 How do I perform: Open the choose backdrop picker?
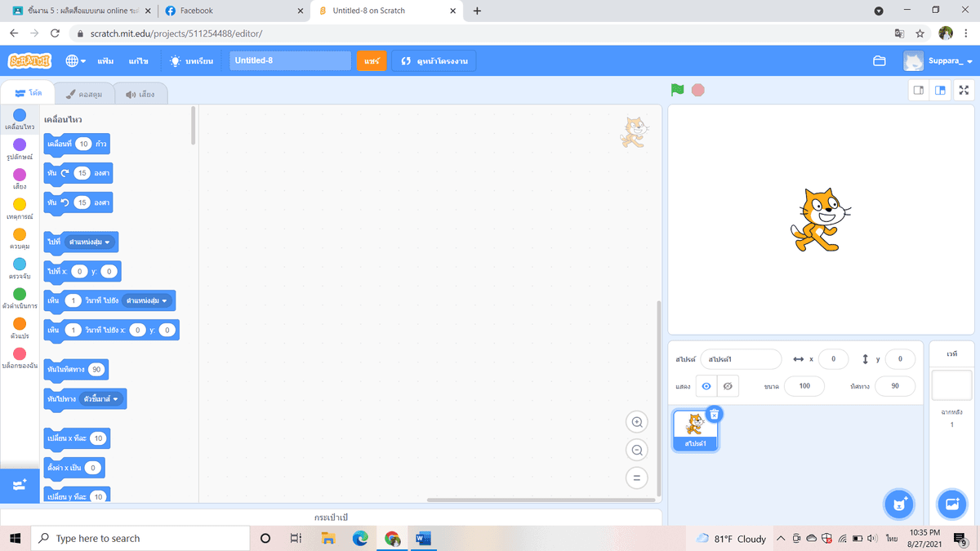(951, 504)
